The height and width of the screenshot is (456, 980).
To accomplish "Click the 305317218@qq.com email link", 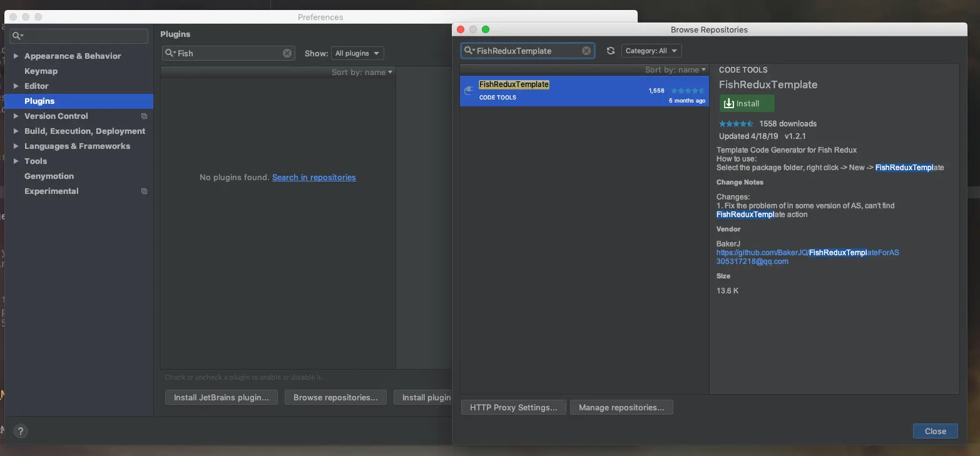I will [752, 261].
